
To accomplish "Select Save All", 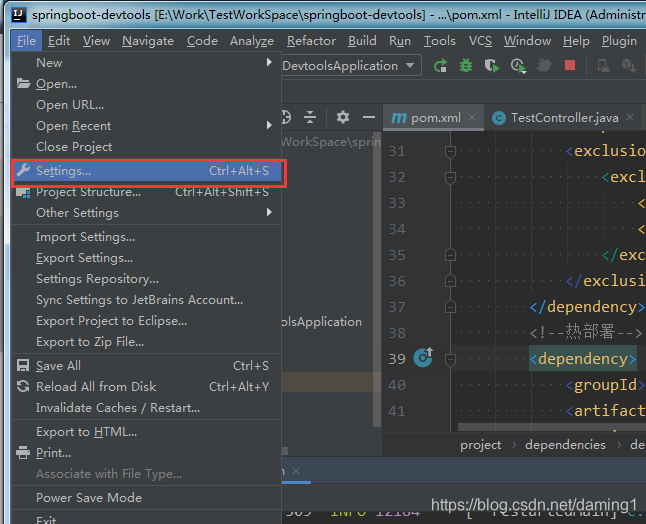I will pyautogui.click(x=146, y=366).
